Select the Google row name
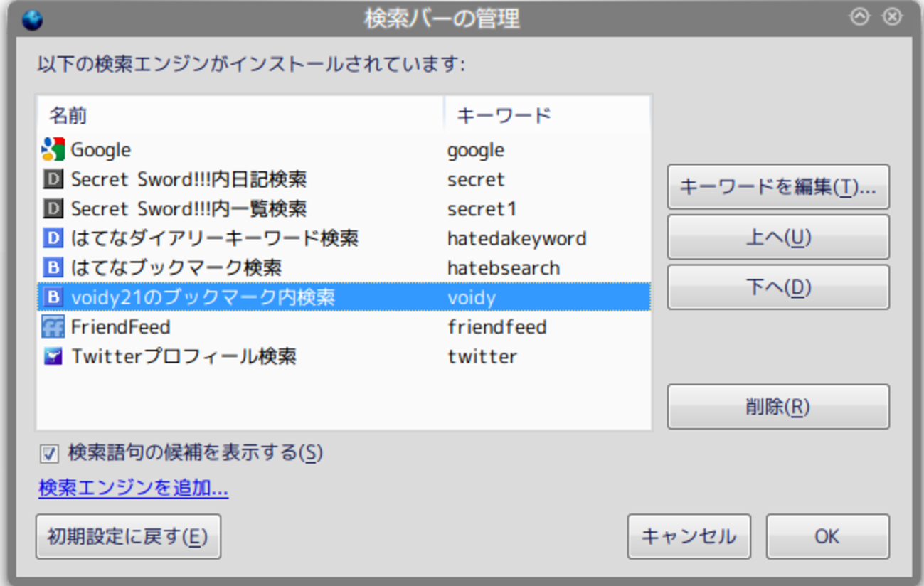The image size is (924, 586). (x=101, y=150)
